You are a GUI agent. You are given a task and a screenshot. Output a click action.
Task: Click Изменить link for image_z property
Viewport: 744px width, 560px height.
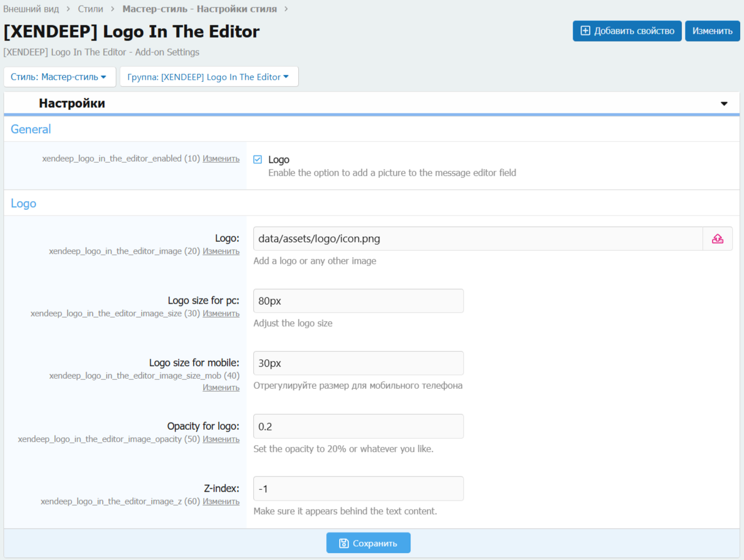tap(221, 502)
